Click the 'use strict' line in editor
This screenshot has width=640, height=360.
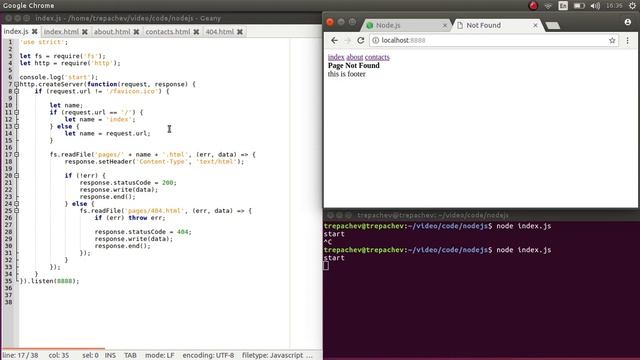tap(44, 42)
